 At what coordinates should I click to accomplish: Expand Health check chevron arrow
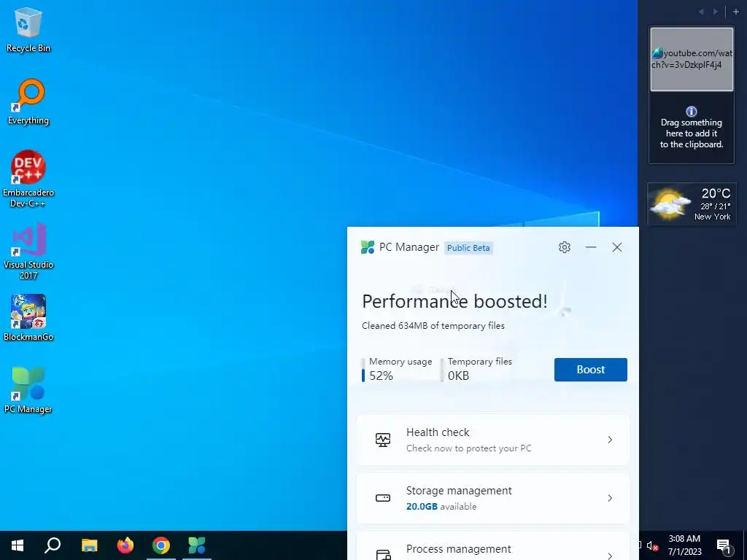click(x=610, y=440)
